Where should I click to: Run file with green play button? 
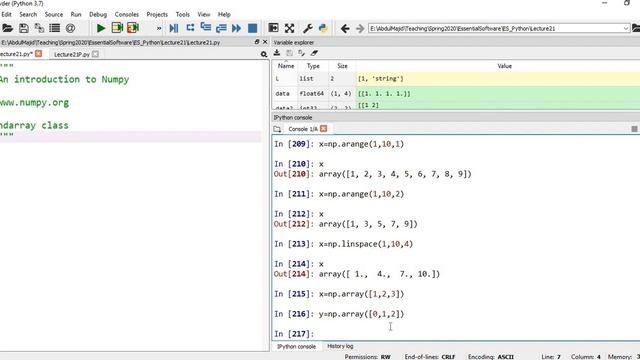[101, 28]
